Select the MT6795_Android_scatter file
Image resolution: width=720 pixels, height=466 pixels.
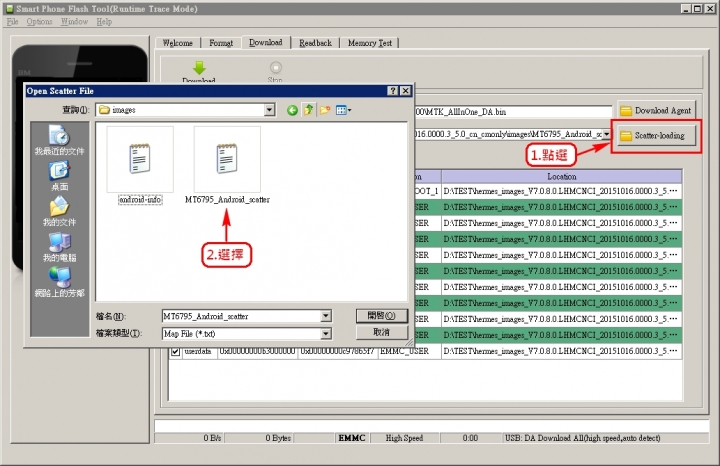(x=227, y=165)
